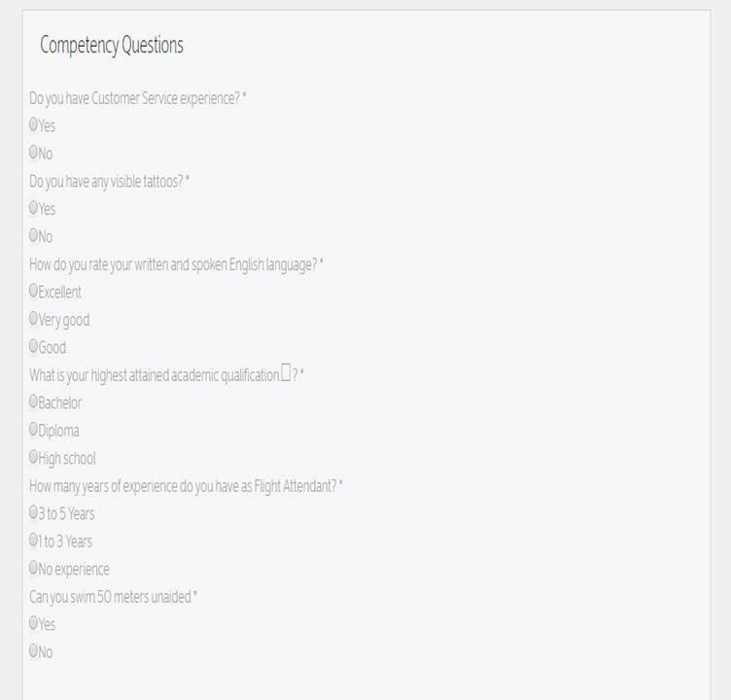Click the highest academic qualification question text
The image size is (731, 700).
point(154,375)
